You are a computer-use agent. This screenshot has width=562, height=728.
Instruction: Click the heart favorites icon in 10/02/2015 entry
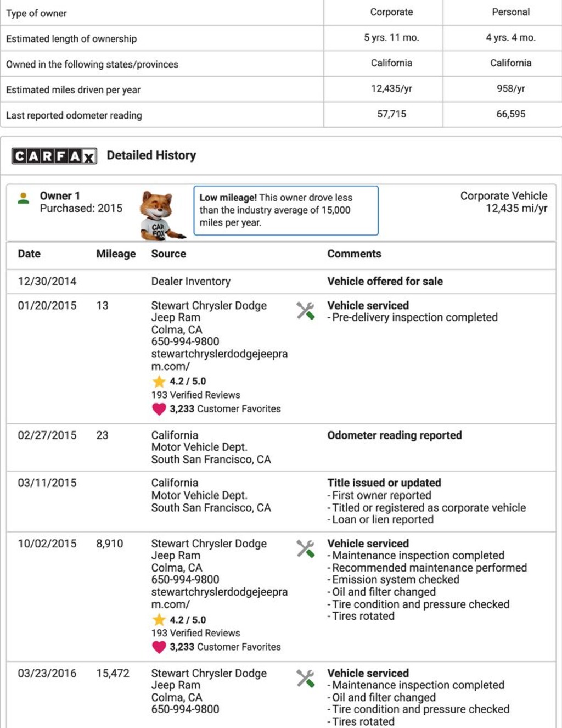point(159,647)
